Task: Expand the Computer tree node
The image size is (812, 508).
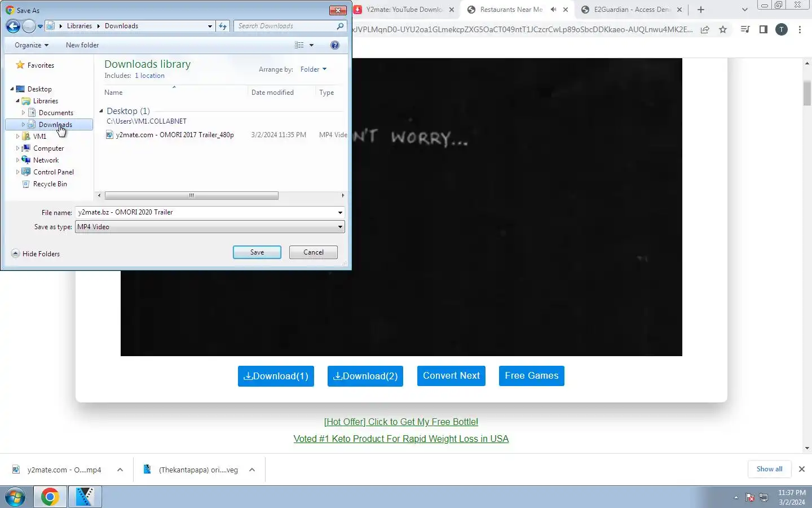Action: coord(17,148)
